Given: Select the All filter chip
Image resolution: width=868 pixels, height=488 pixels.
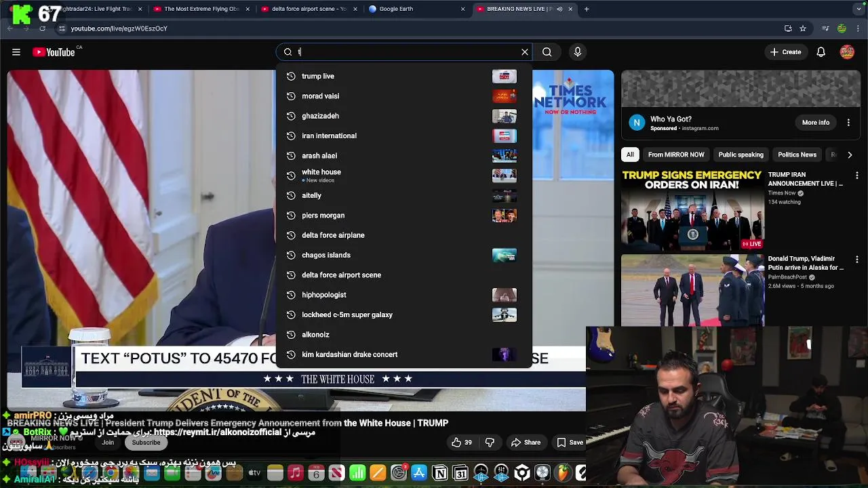Looking at the screenshot, I should (630, 155).
